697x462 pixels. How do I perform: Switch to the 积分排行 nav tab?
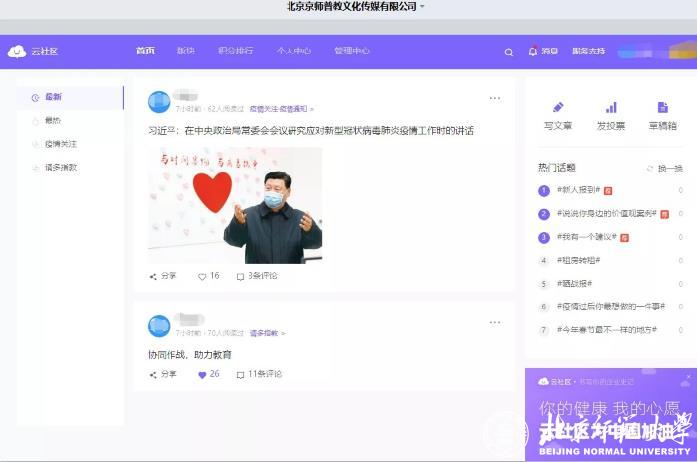(236, 51)
